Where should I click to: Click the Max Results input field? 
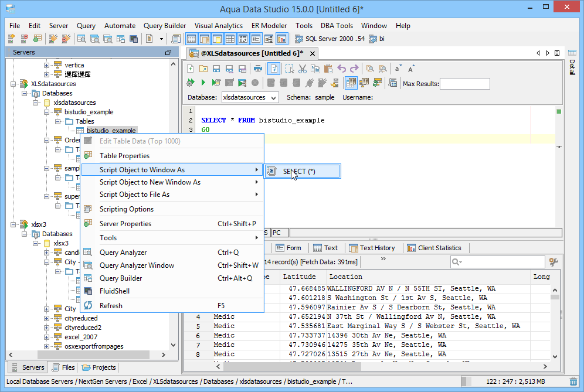pos(465,84)
